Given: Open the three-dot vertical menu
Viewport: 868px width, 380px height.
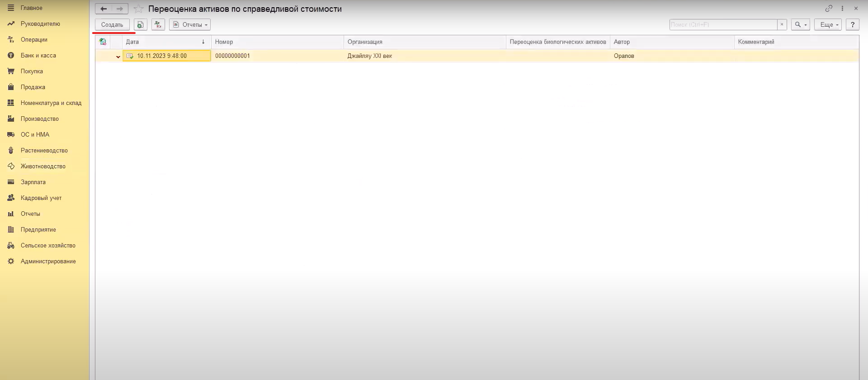Looking at the screenshot, I should (842, 9).
